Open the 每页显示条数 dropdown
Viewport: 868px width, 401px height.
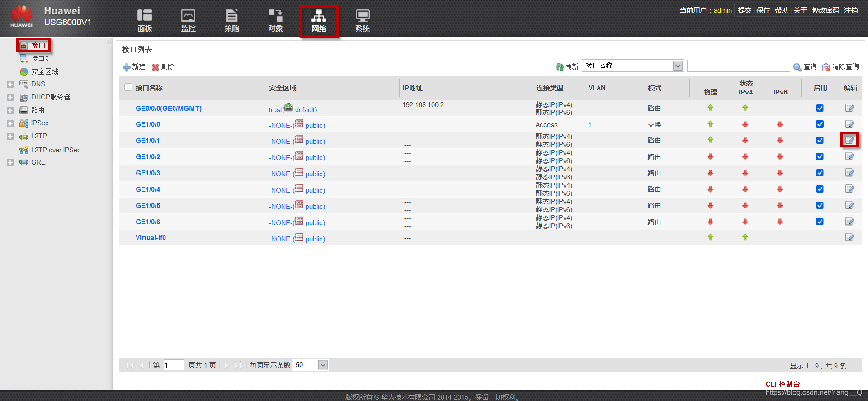323,365
